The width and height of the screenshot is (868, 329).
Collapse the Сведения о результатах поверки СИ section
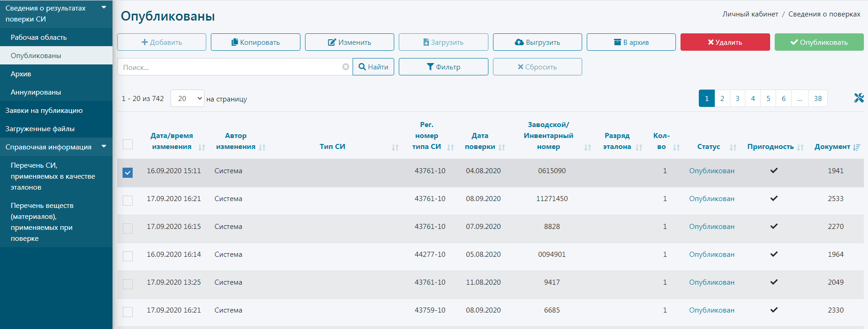(104, 7)
